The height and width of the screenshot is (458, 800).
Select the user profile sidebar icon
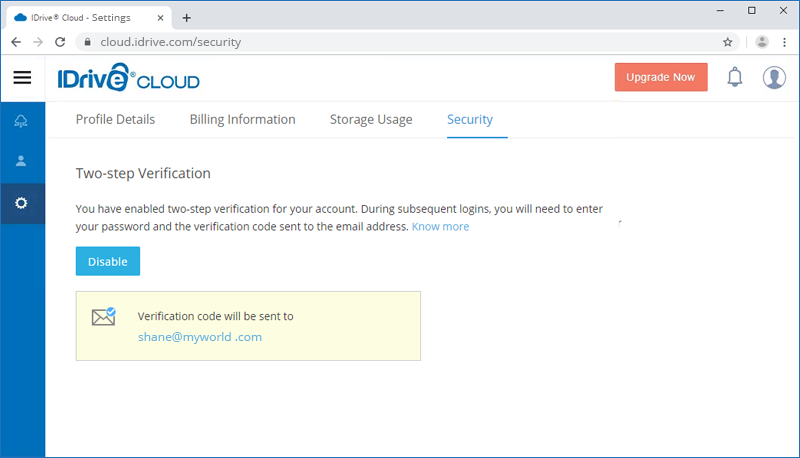tap(22, 161)
